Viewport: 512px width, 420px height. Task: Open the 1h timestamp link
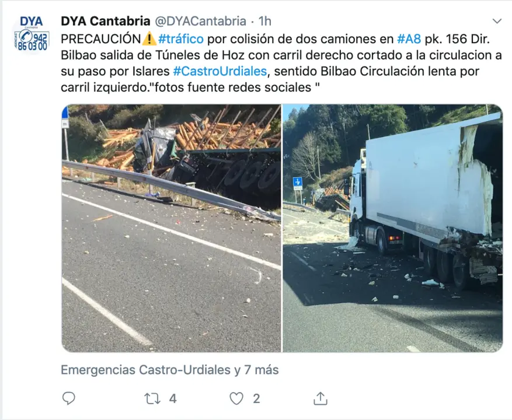265,21
